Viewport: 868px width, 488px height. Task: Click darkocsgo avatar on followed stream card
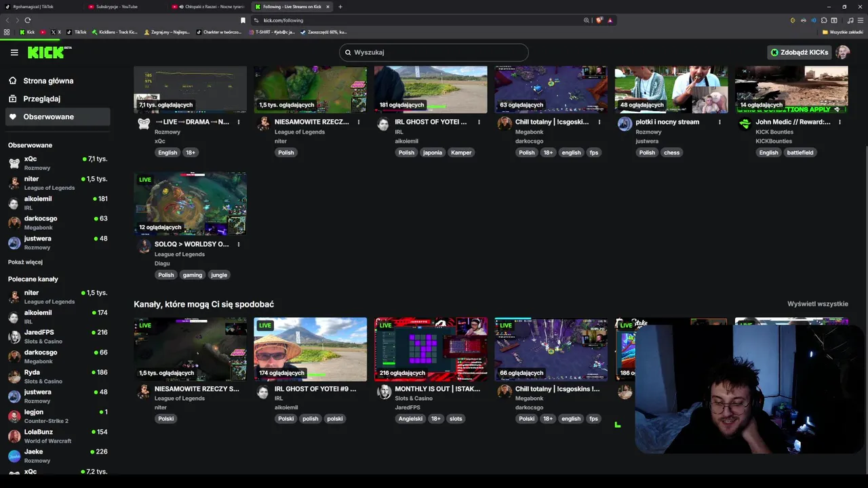pyautogui.click(x=504, y=123)
